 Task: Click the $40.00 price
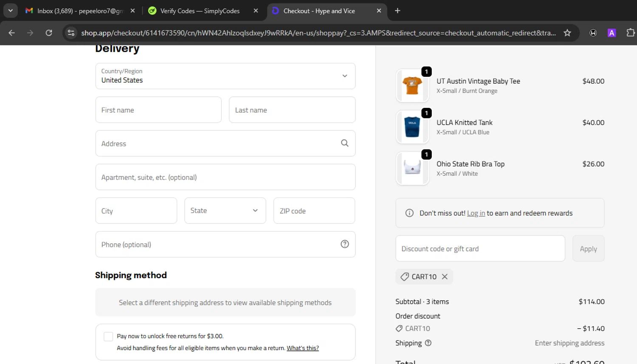593,122
